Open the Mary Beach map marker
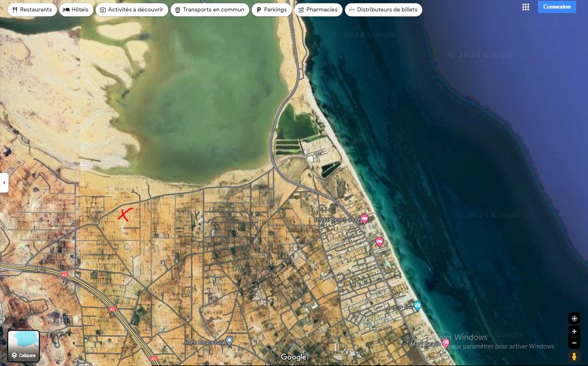Image resolution: width=588 pixels, height=366 pixels. pos(446,343)
